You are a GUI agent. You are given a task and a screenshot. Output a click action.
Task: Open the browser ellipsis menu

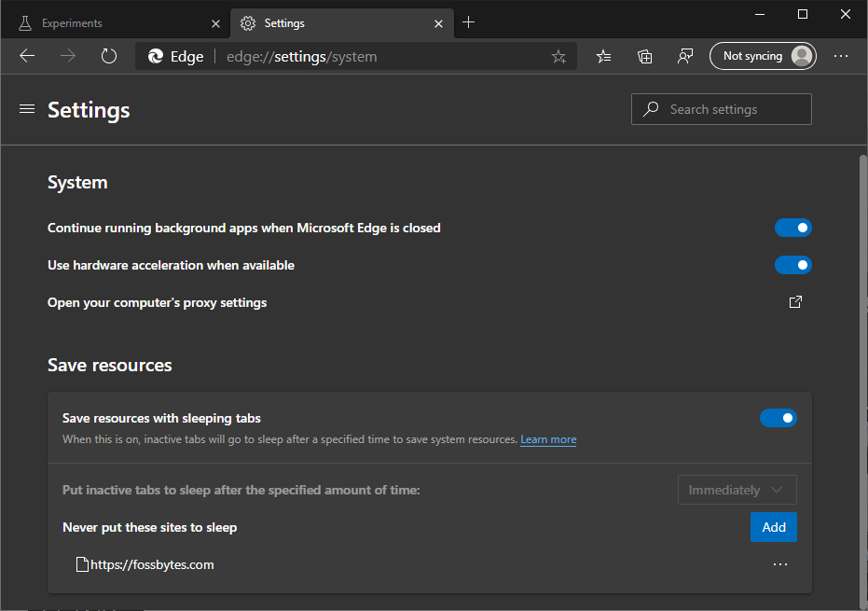tap(841, 56)
